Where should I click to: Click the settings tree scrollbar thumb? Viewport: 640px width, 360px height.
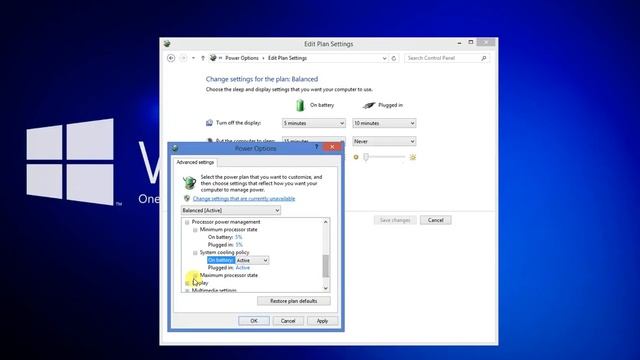click(x=326, y=266)
